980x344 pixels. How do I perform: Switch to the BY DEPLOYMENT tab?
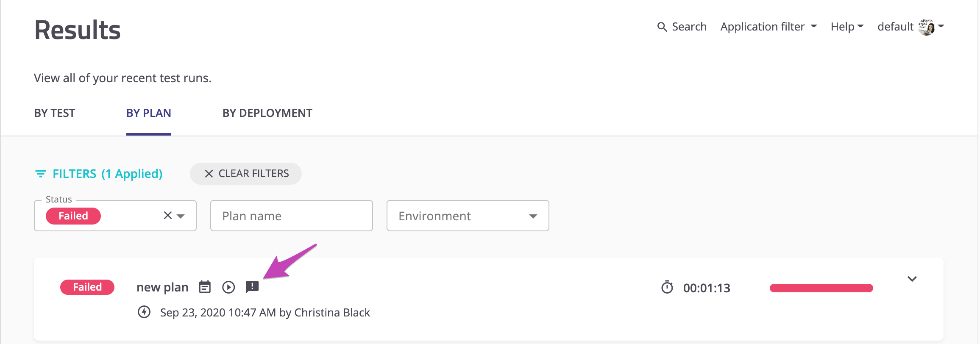267,113
